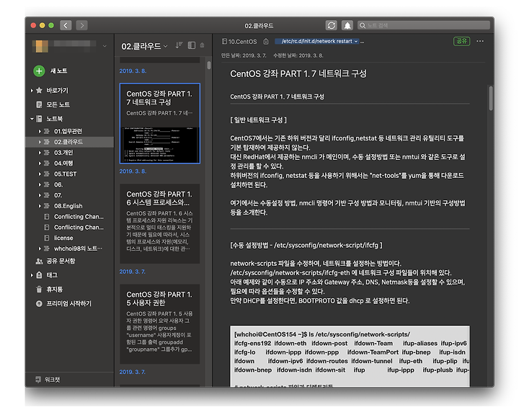Viewport: 519px width, 420px height.
Task: Select note card PART 1. 6 시스템 프로세스와
Action: click(x=160, y=223)
